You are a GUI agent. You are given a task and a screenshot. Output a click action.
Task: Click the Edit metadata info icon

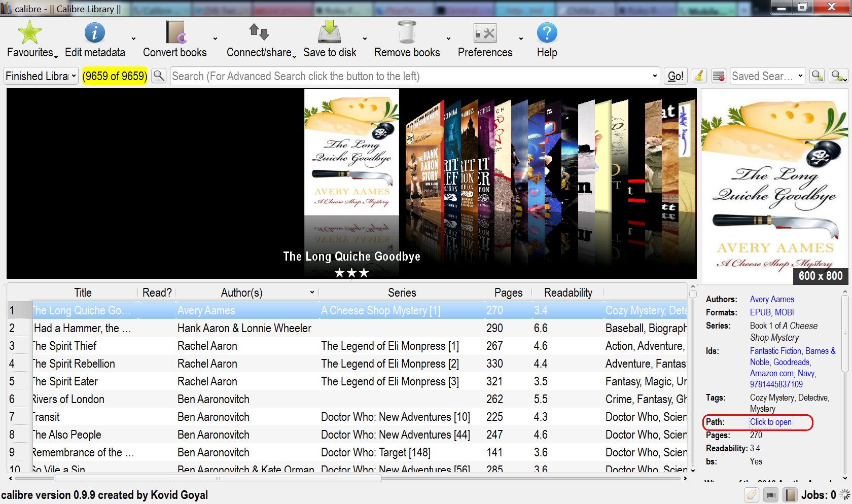(94, 32)
